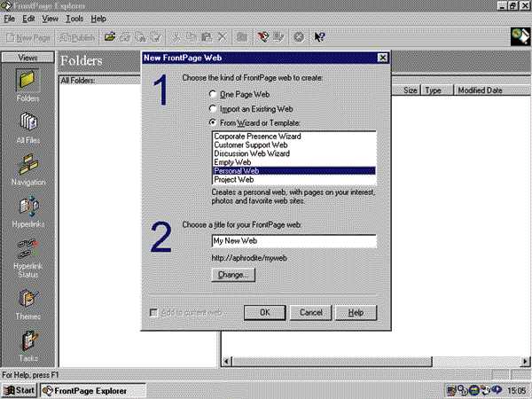Open the Tasks view
Image resolution: width=532 pixels, height=399 pixels.
click(27, 344)
